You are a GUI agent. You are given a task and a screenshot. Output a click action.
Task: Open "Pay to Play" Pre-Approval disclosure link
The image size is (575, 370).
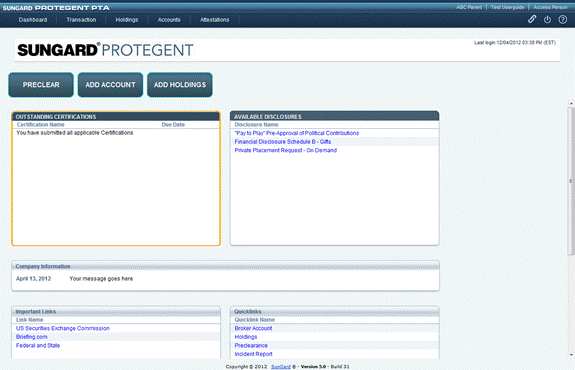[297, 133]
